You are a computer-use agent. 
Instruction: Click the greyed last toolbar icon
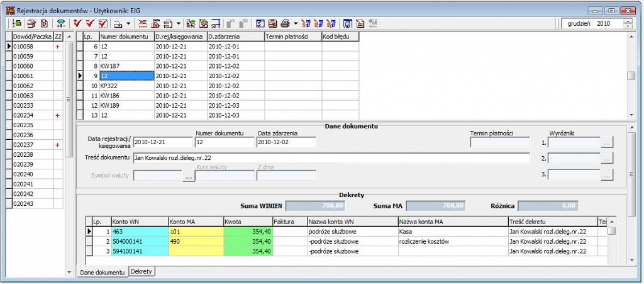pyautogui.click(x=373, y=23)
